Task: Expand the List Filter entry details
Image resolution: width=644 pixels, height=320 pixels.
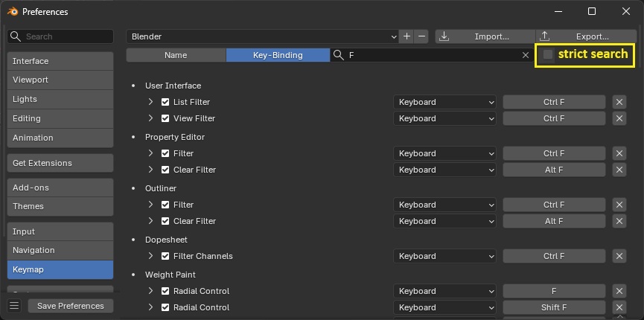Action: click(x=150, y=102)
